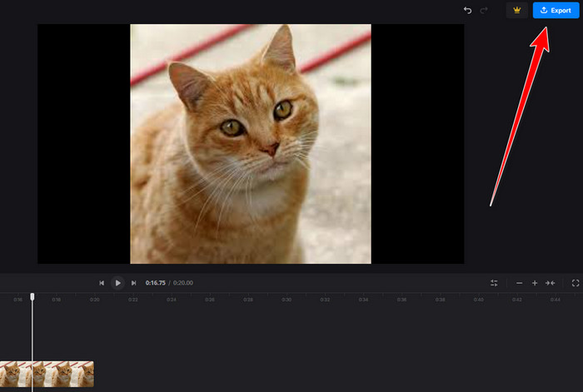583x392 pixels.
Task: Zoom out the timeline
Action: [520, 283]
